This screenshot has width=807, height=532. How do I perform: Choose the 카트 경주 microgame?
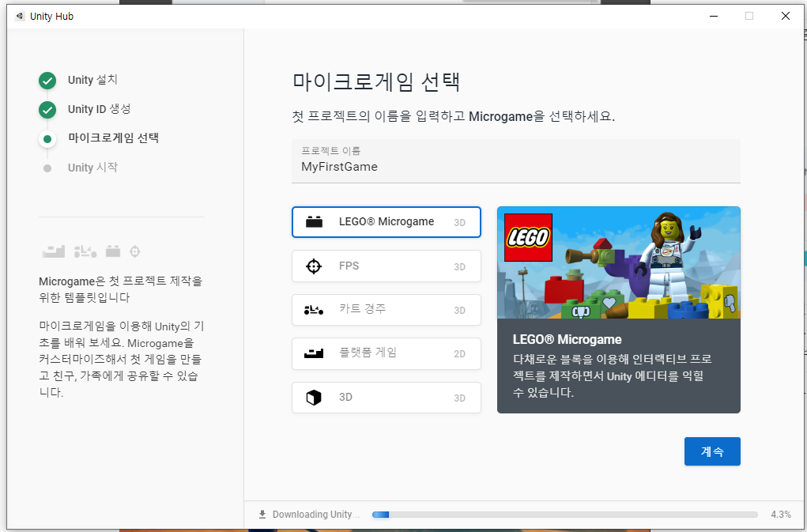pyautogui.click(x=386, y=310)
